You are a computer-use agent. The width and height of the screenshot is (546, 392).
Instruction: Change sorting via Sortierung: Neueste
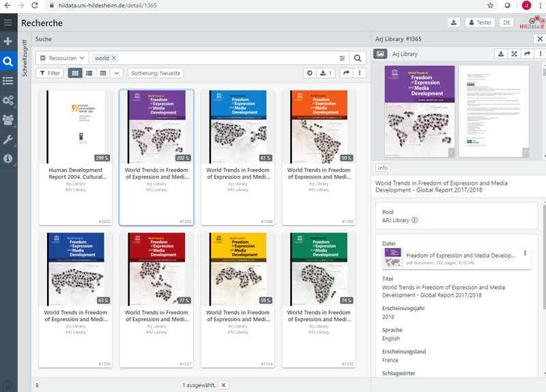pyautogui.click(x=156, y=73)
